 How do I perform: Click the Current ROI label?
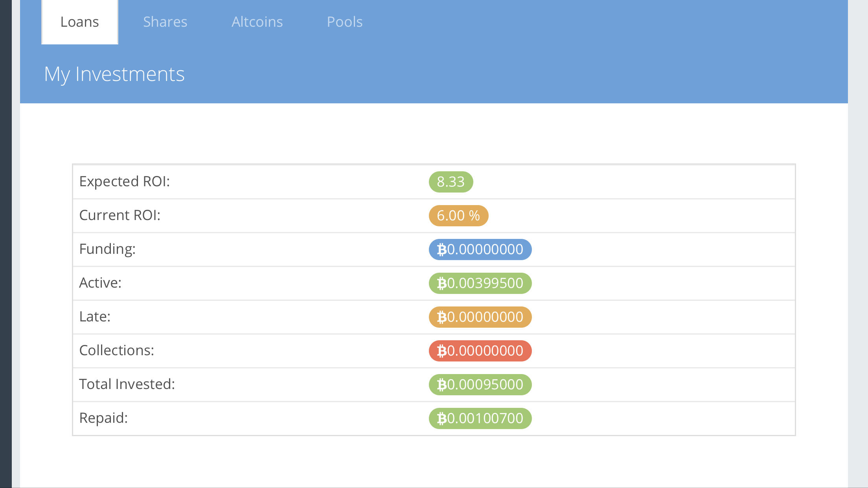click(120, 215)
